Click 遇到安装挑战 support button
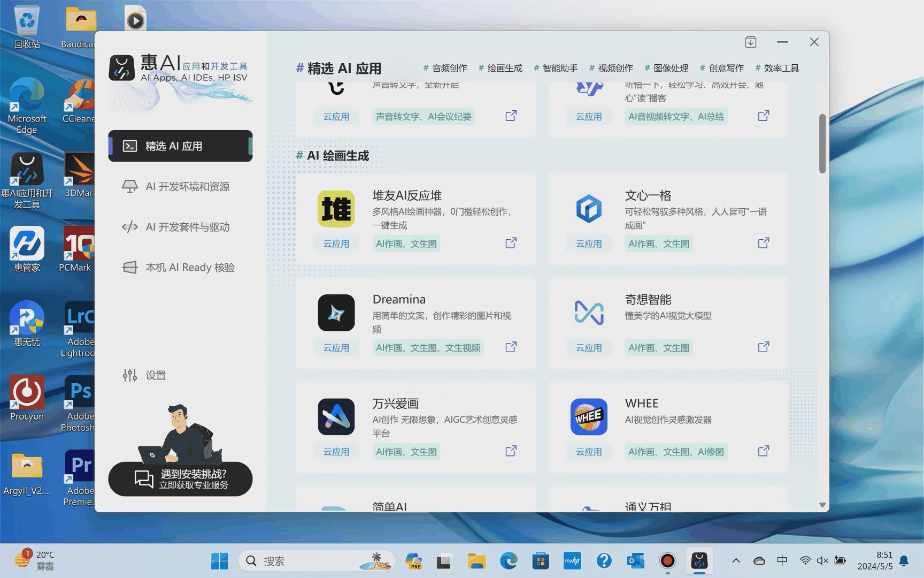The image size is (924, 578). [180, 479]
